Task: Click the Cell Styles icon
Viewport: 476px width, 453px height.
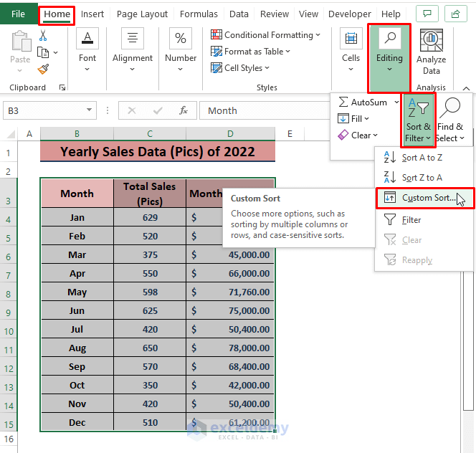Action: (216, 67)
